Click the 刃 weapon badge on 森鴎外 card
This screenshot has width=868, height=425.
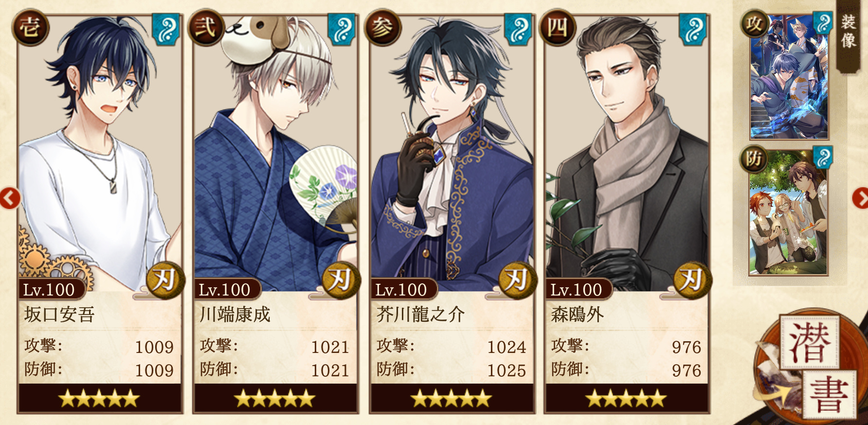click(692, 280)
